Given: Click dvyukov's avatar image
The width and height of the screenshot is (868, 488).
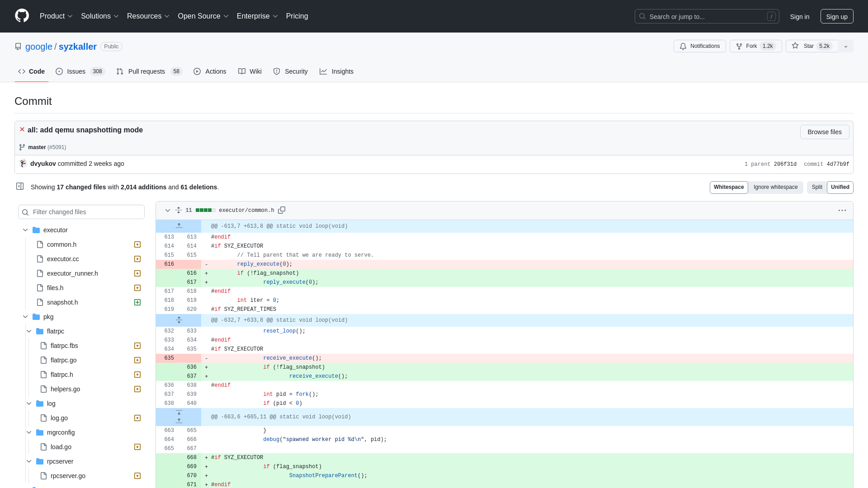Looking at the screenshot, I should [x=23, y=164].
